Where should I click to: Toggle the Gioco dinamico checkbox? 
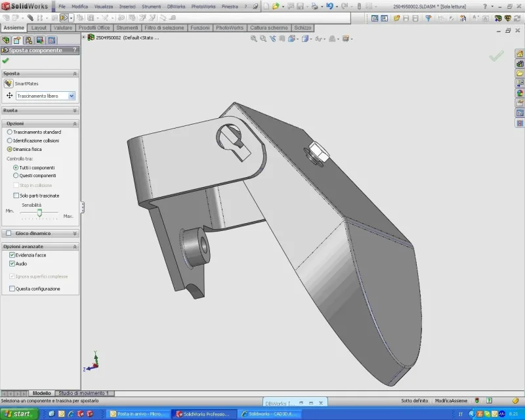9,233
